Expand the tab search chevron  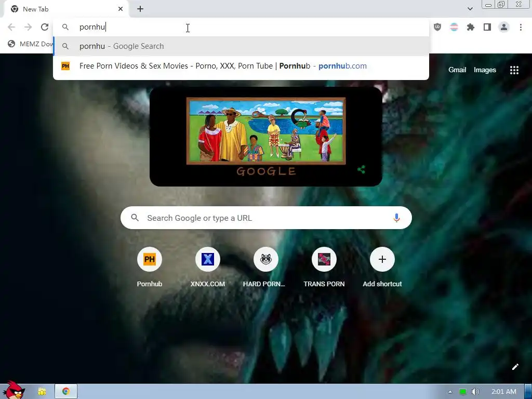pyautogui.click(x=470, y=9)
